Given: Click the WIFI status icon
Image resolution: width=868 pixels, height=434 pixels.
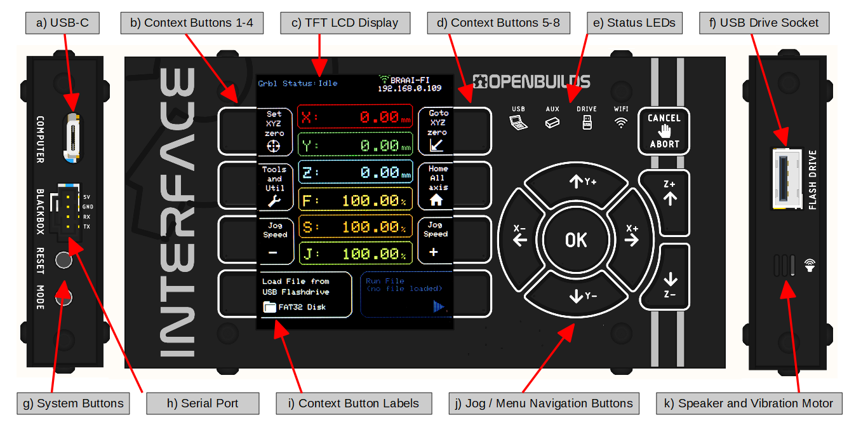Looking at the screenshot, I should tap(620, 123).
